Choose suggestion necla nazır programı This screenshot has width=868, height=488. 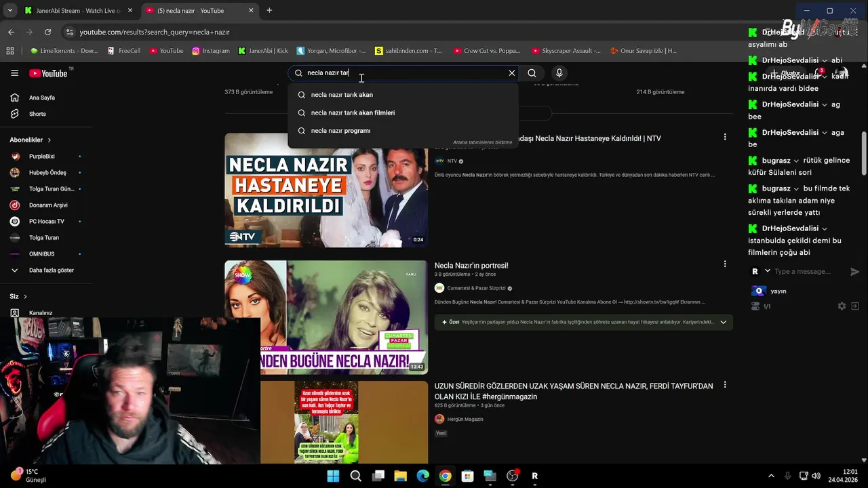403,131
